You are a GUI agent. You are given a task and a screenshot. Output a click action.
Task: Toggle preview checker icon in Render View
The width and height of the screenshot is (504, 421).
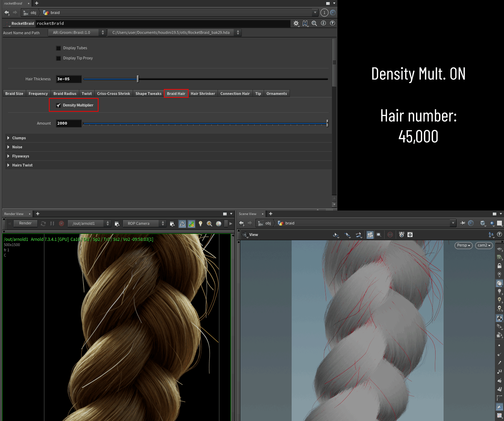191,224
